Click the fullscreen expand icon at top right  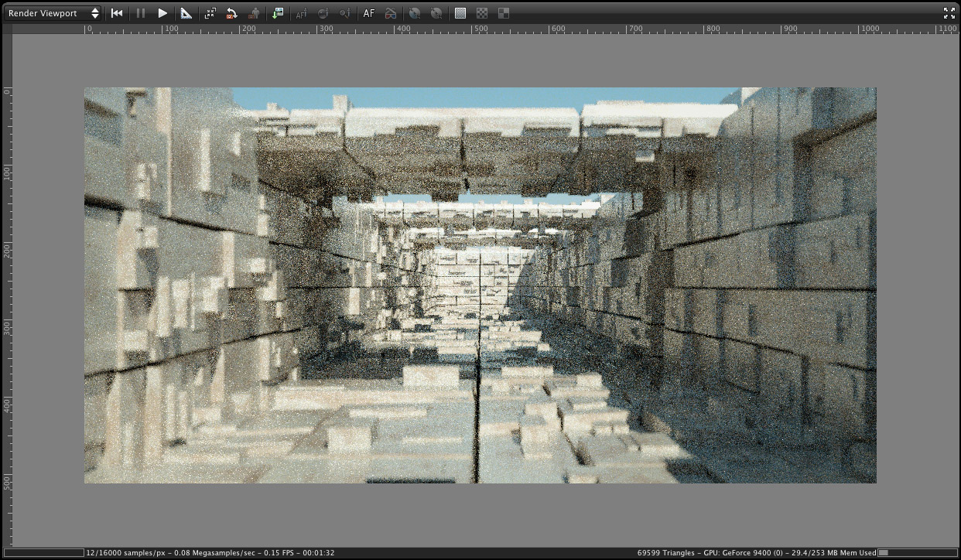pyautogui.click(x=949, y=13)
